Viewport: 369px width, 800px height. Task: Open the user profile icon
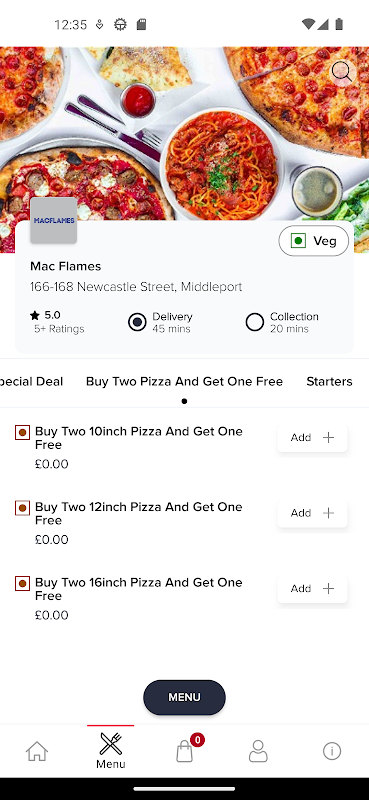pyautogui.click(x=258, y=751)
